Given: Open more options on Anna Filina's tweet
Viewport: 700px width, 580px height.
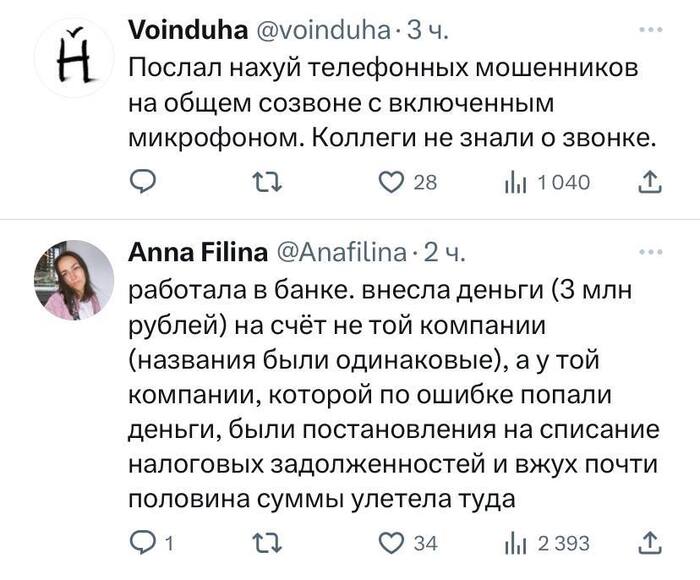Looking at the screenshot, I should pyautogui.click(x=656, y=252).
